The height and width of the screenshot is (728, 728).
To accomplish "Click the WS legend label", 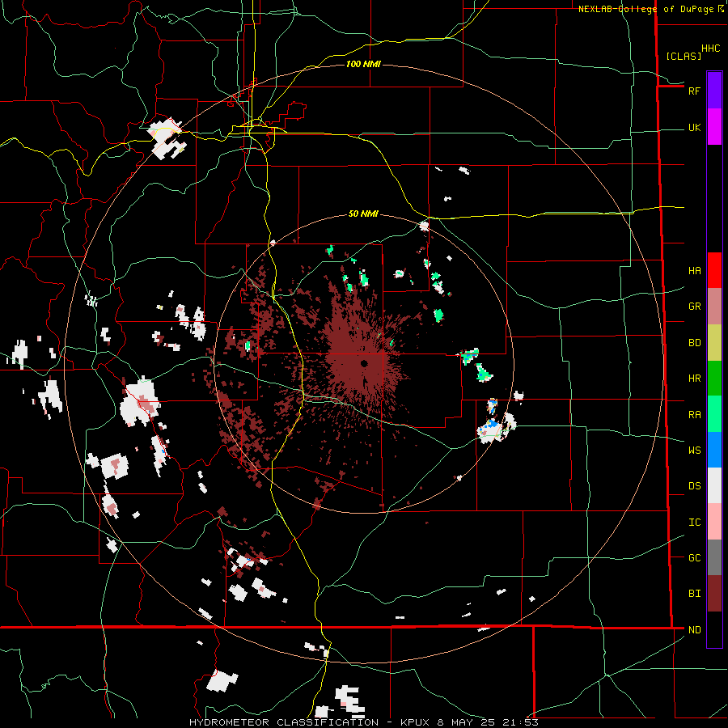I will pos(694,451).
